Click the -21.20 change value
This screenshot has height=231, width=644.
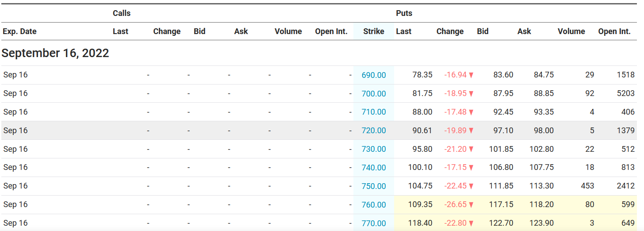click(x=456, y=149)
